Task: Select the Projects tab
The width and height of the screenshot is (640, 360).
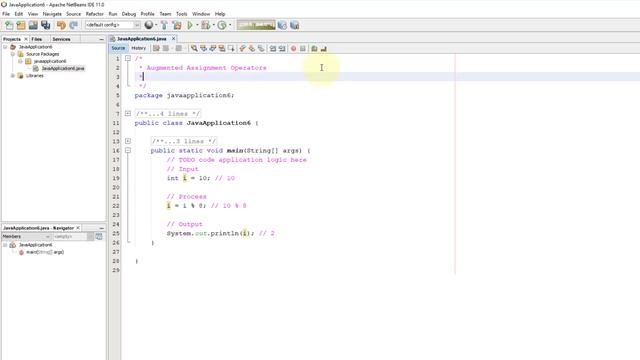Action: click(x=12, y=39)
